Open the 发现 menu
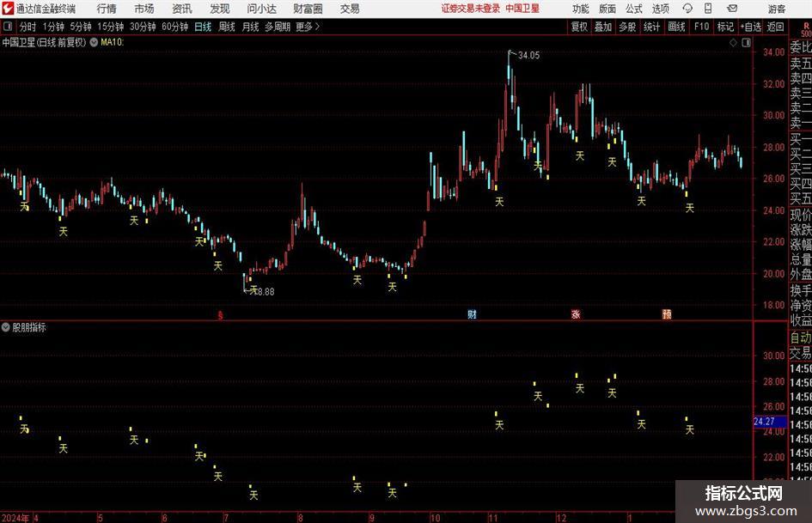This screenshot has height=523, width=812. click(x=220, y=9)
